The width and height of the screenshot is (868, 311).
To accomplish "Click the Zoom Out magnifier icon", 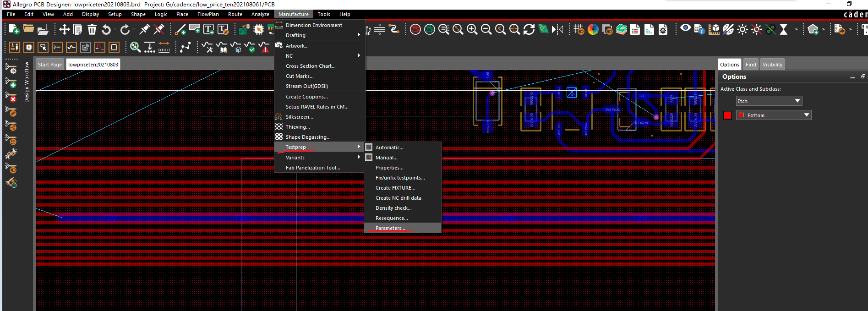I will [486, 30].
